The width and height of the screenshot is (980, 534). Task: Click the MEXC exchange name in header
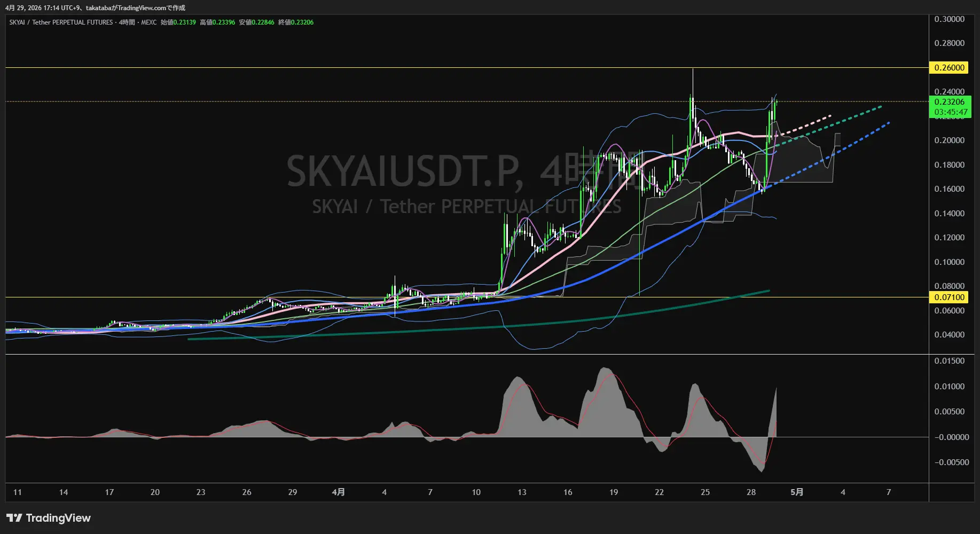[x=149, y=22]
